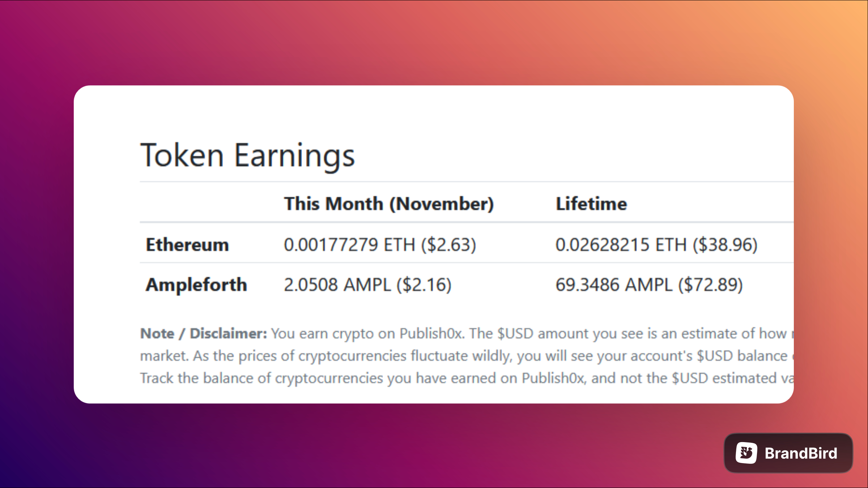
Task: Select the Lifetime column header
Action: click(x=591, y=204)
